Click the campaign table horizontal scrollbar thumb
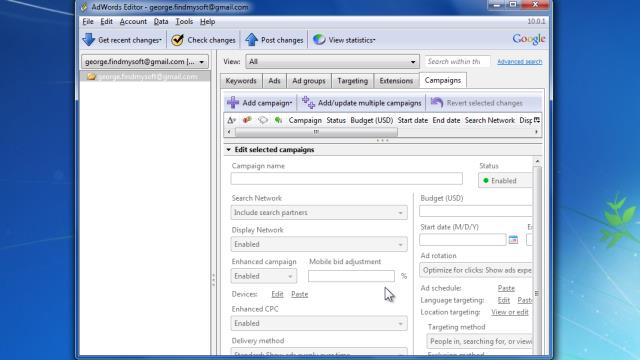 [316, 132]
